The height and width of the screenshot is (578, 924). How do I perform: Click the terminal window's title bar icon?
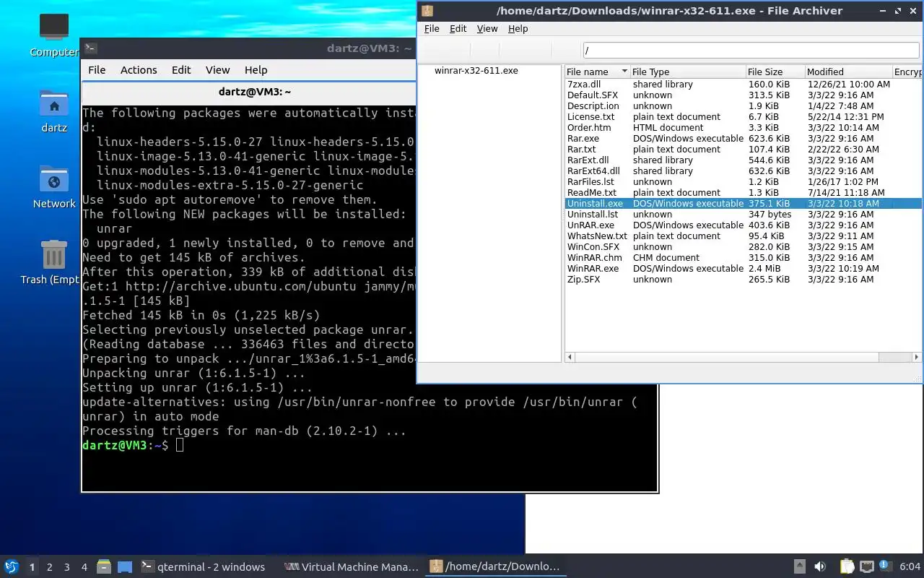point(90,48)
